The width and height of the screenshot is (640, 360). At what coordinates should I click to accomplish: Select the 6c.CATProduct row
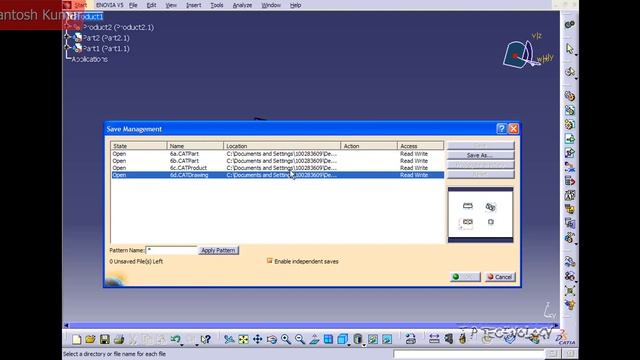[x=278, y=168]
